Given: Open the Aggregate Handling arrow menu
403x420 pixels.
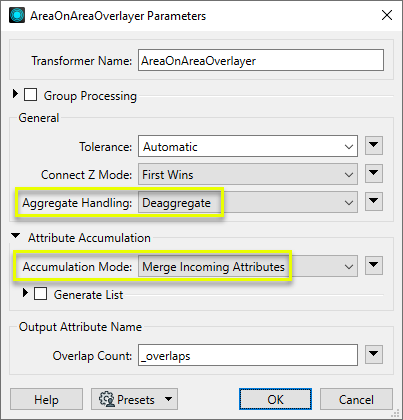Looking at the screenshot, I should click(374, 201).
